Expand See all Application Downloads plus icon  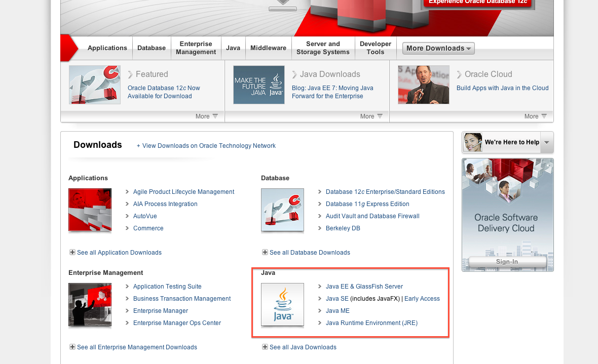(x=72, y=252)
